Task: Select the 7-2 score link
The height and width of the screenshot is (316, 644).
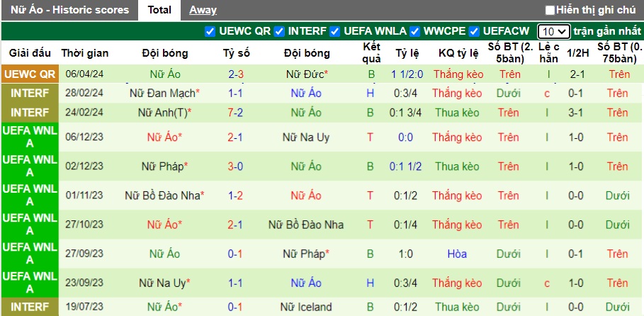Action: click(236, 112)
